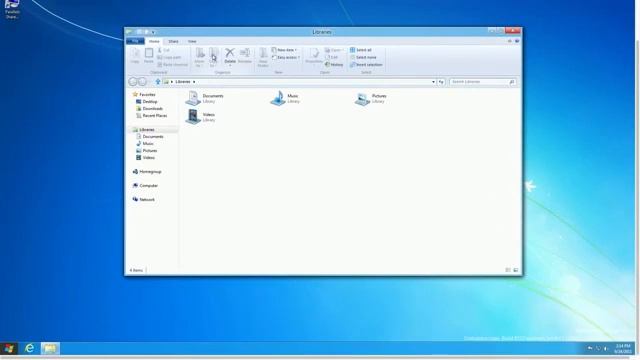
Task: Click Cut in the Clipboard group
Action: pyautogui.click(x=164, y=50)
